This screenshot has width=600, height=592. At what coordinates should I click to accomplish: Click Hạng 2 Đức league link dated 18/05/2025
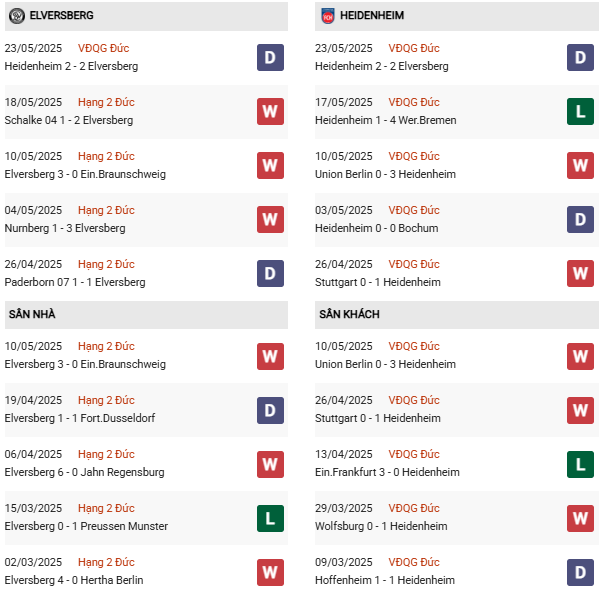[x=106, y=102]
